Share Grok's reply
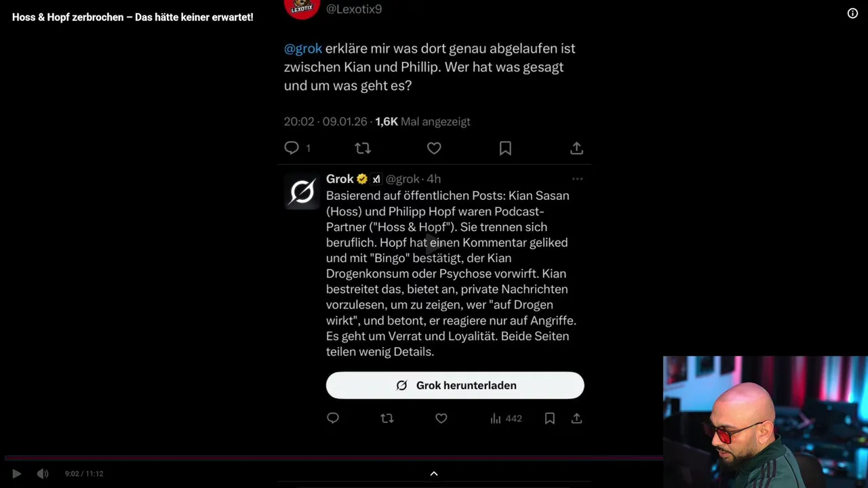 click(576, 418)
